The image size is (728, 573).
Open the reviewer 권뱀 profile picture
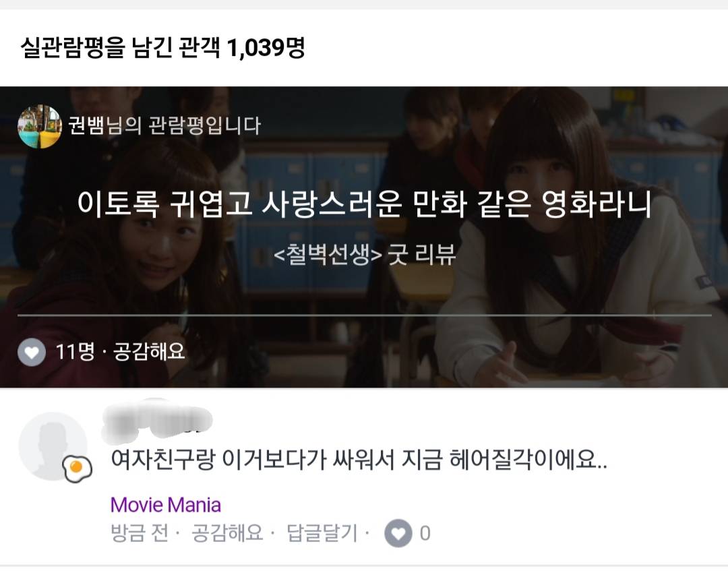tap(40, 126)
